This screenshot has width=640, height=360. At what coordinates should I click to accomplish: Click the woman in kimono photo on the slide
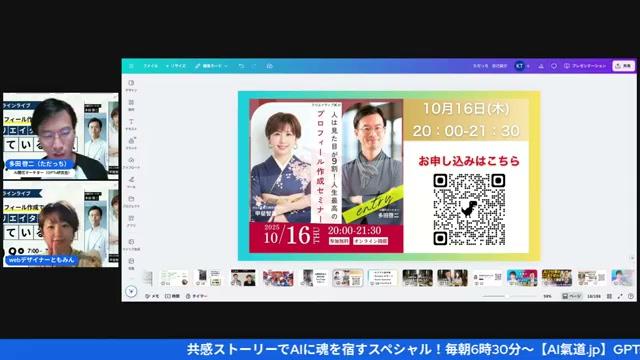(281, 167)
